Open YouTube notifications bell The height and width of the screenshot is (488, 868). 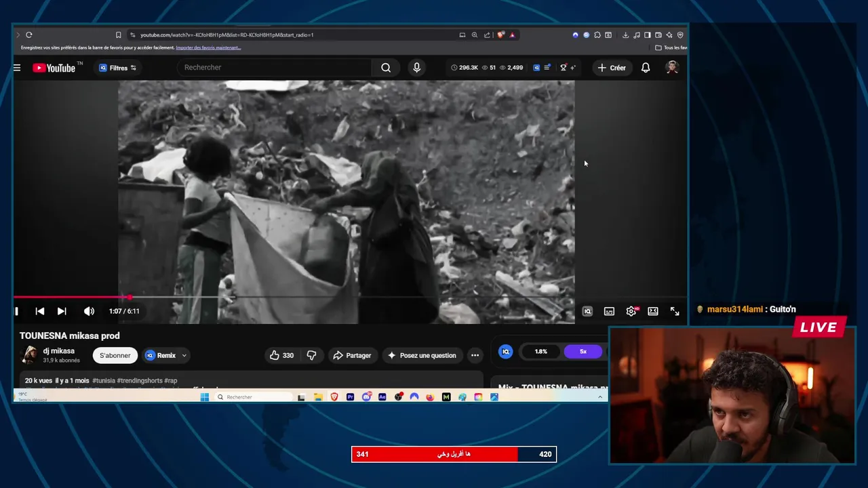pos(646,68)
